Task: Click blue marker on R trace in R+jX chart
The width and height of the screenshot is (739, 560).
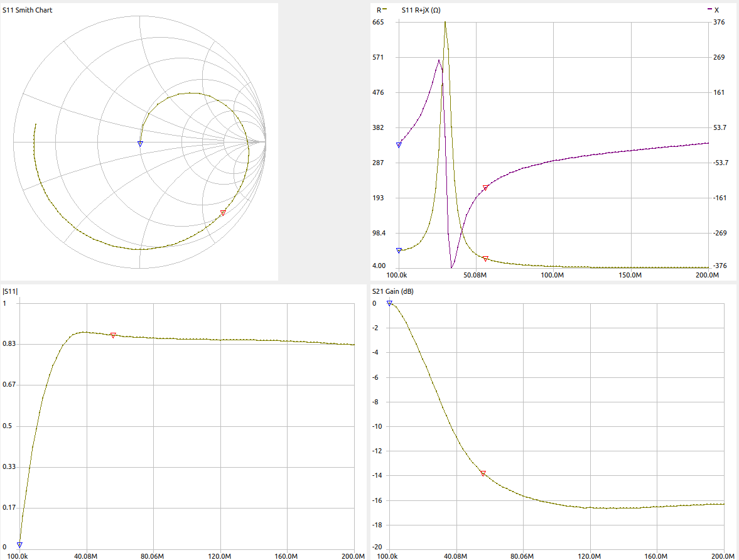Action: pyautogui.click(x=399, y=250)
